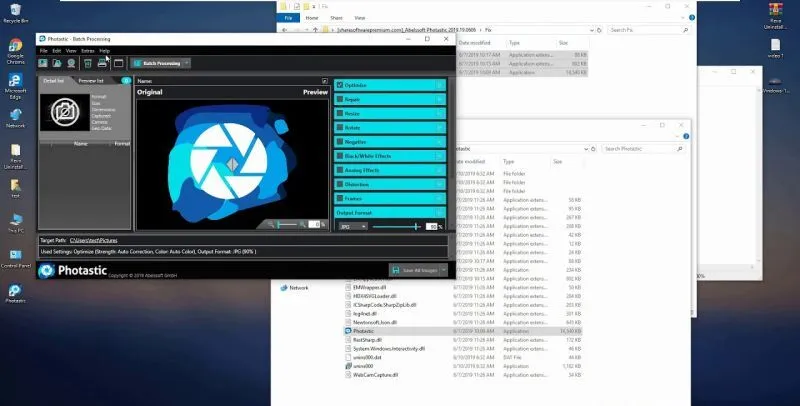Click the refresh icon in Fix Explorer address bar
This screenshot has width=800, height=406.
[x=599, y=30]
